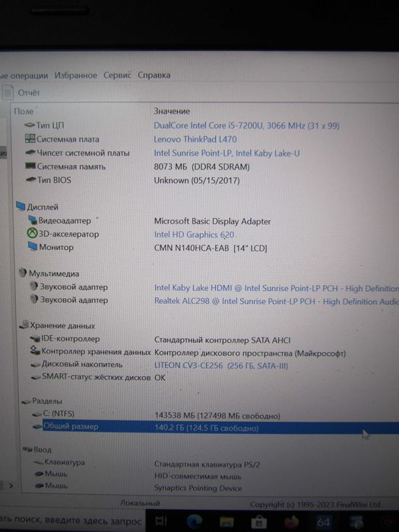Open the Справка menu

pos(154,75)
